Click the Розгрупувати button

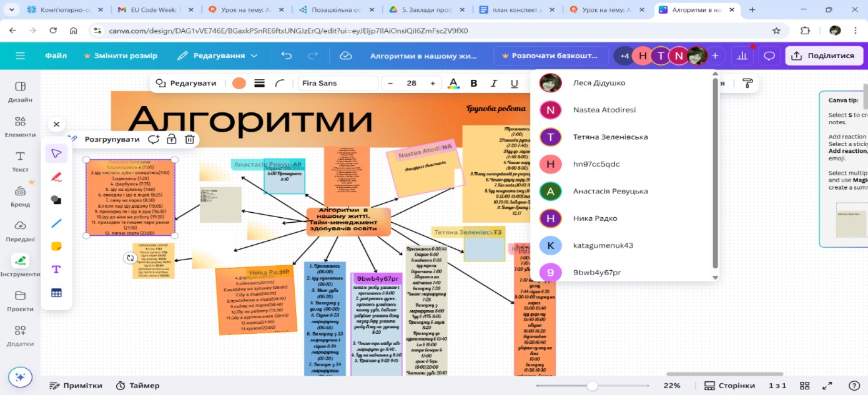click(x=112, y=140)
